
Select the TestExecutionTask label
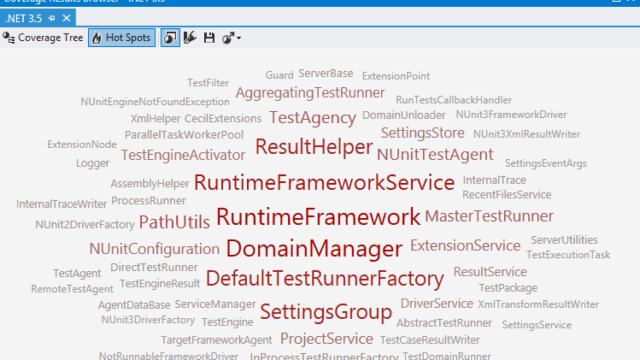568,255
